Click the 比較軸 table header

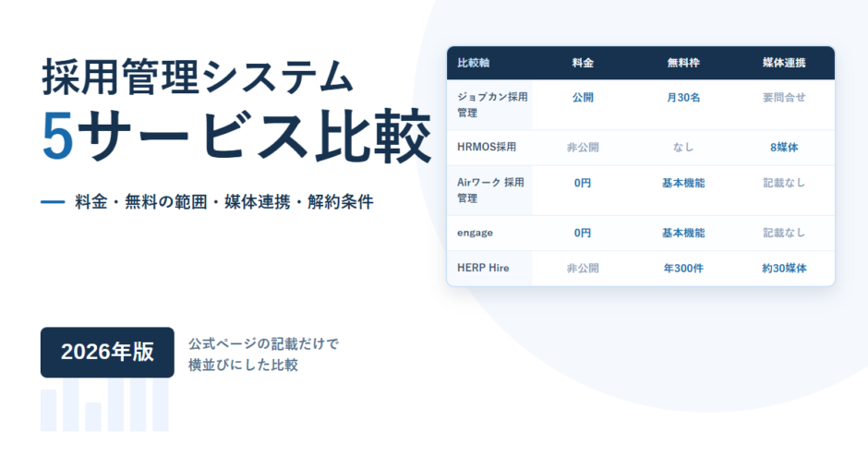[x=474, y=63]
